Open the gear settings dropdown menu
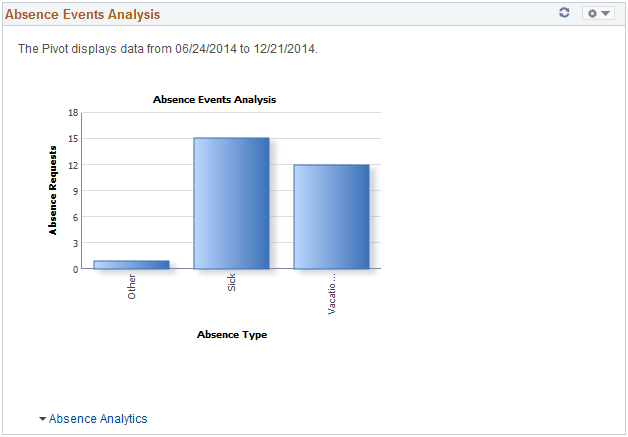The image size is (628, 437). click(x=598, y=13)
